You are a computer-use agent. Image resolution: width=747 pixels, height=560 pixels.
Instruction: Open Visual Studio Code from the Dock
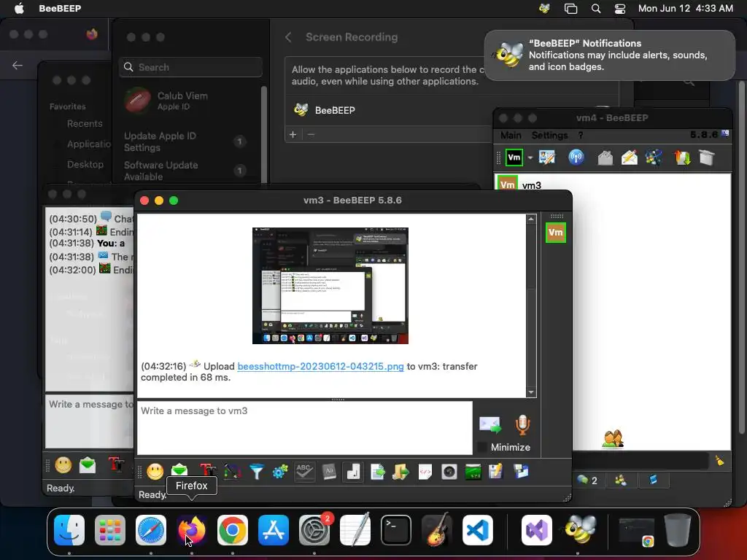(477, 530)
